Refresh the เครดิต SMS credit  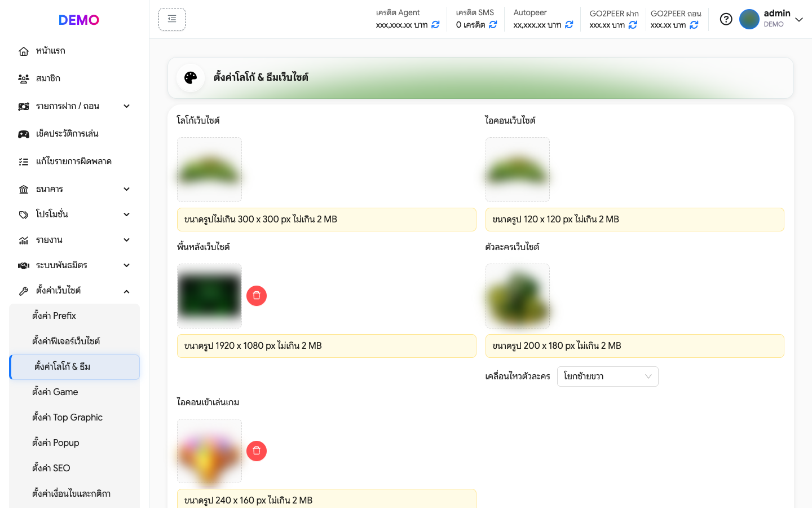click(493, 25)
